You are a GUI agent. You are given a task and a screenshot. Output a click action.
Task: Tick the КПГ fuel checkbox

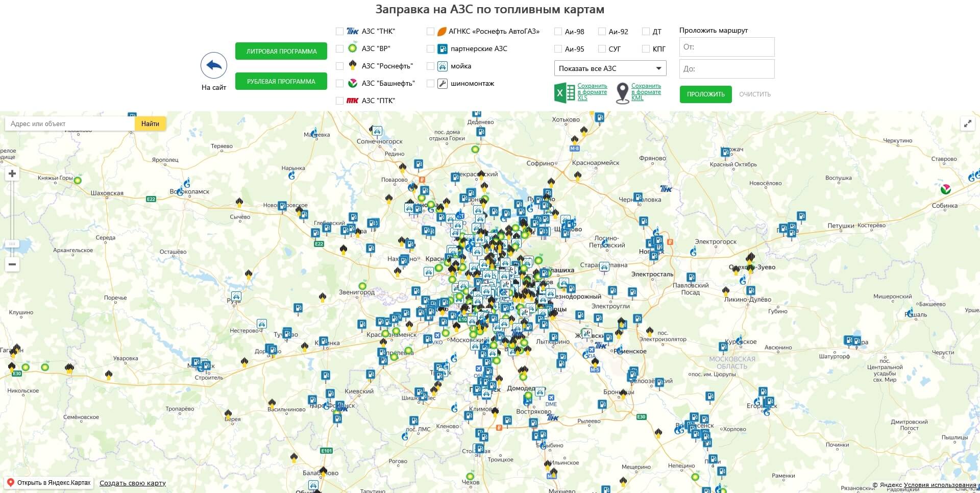pyautogui.click(x=646, y=49)
